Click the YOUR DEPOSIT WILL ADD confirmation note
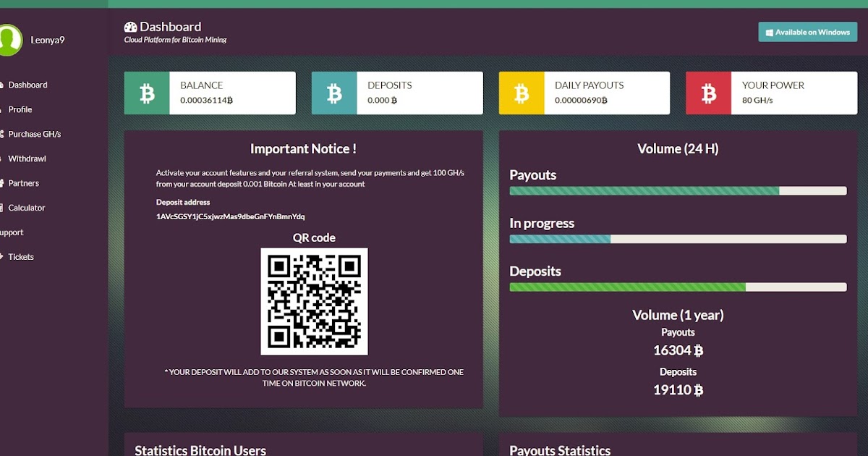The width and height of the screenshot is (868, 456). point(314,377)
